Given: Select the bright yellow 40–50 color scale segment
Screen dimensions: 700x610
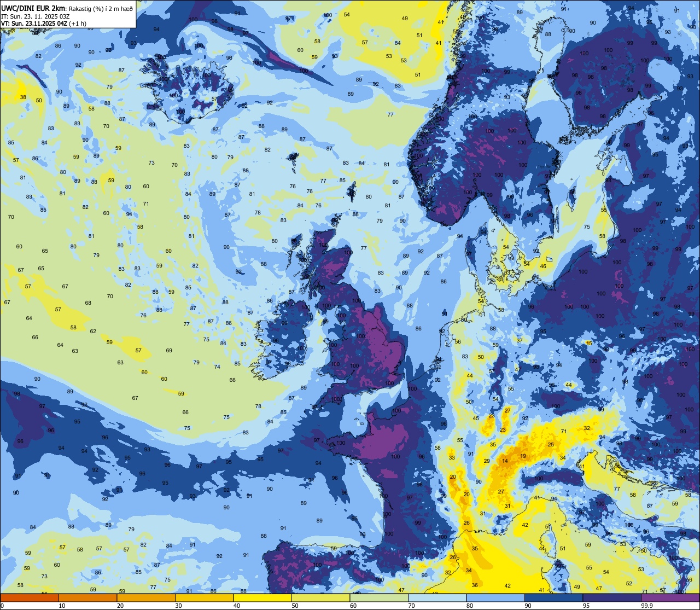Looking at the screenshot, I should pos(262,598).
